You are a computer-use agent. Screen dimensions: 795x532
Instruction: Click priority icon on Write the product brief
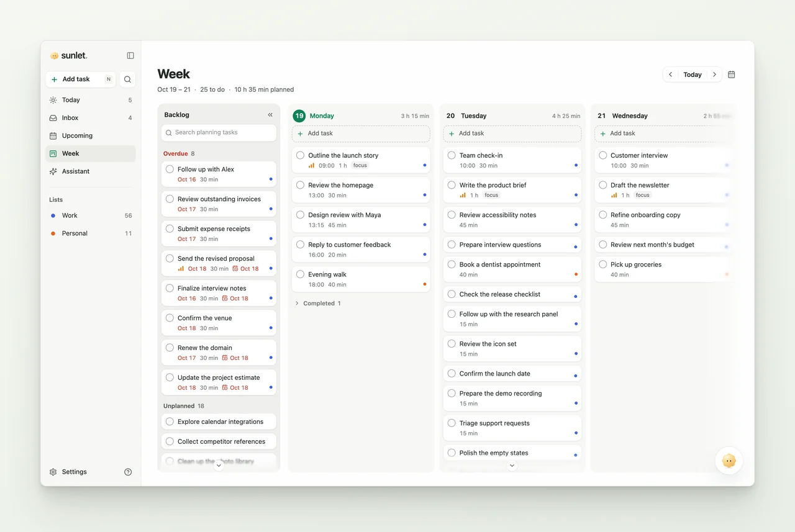click(463, 195)
